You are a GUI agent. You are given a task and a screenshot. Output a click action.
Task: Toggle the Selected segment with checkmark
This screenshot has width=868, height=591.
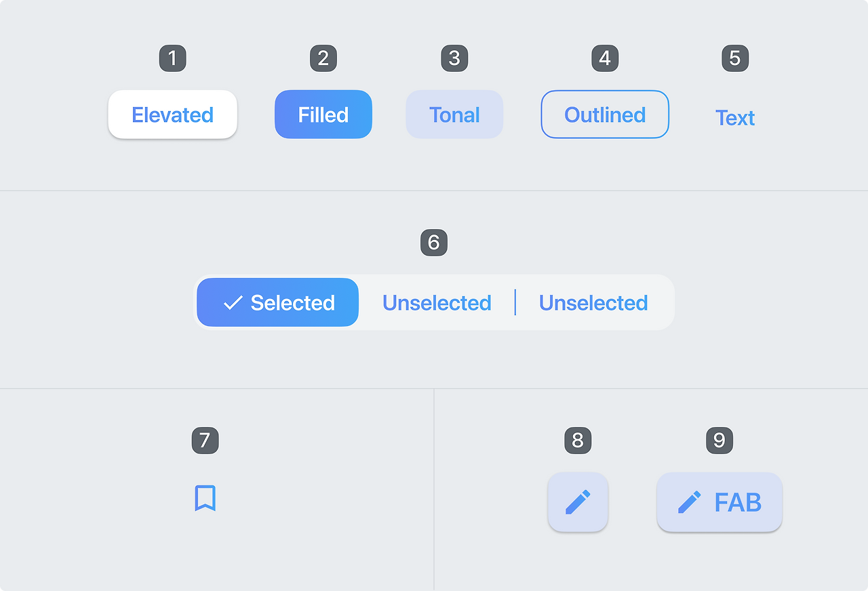pyautogui.click(x=277, y=302)
